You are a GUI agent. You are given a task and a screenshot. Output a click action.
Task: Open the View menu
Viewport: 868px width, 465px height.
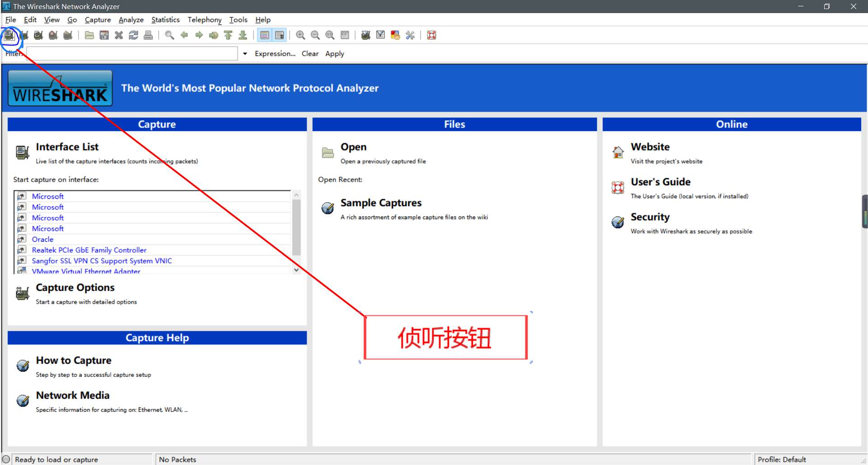tap(52, 20)
